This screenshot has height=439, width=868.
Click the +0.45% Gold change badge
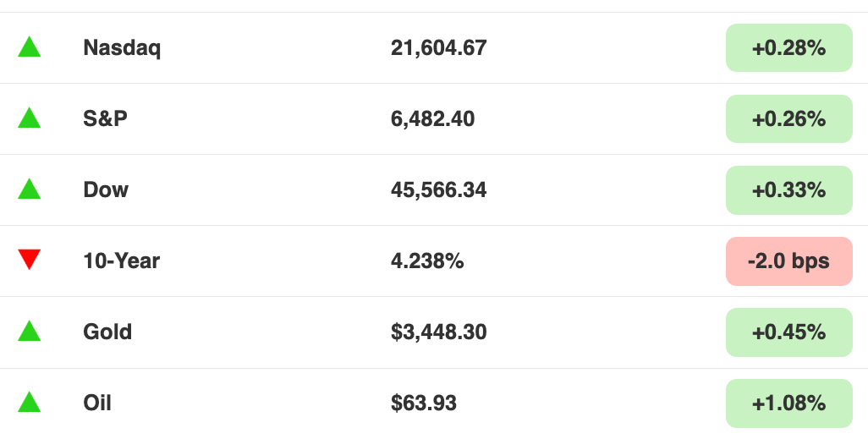[x=788, y=332]
